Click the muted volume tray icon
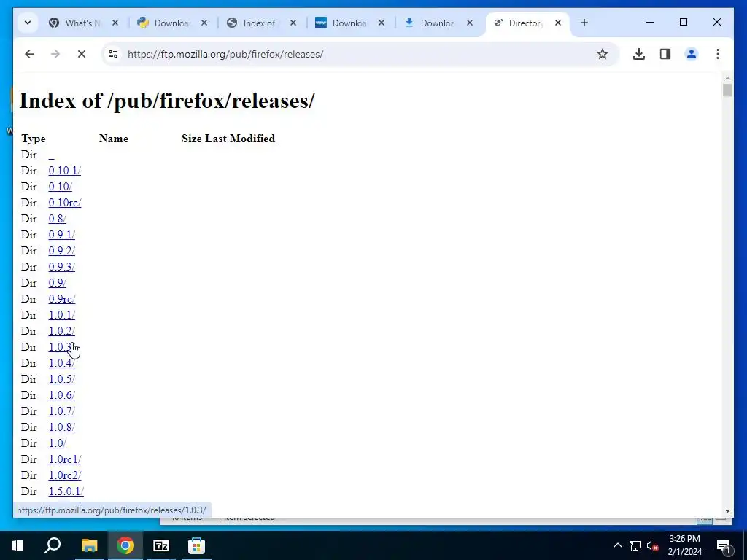The height and width of the screenshot is (560, 747). (x=653, y=545)
